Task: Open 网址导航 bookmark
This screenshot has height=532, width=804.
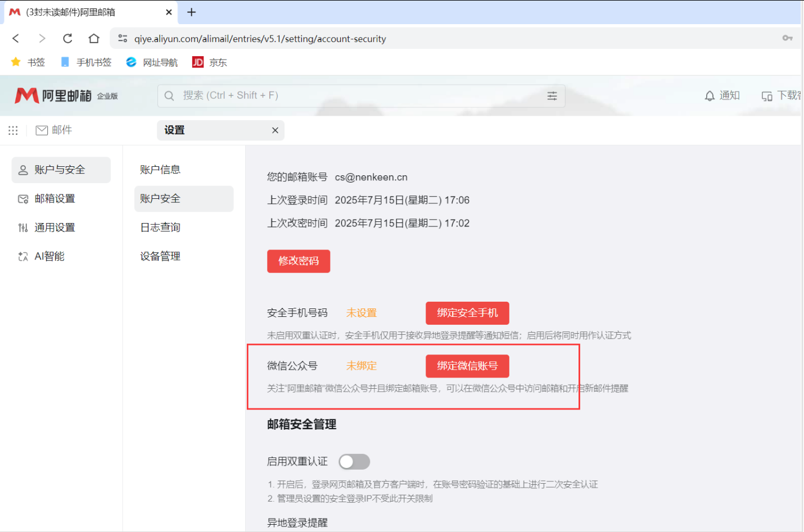Action: click(152, 62)
